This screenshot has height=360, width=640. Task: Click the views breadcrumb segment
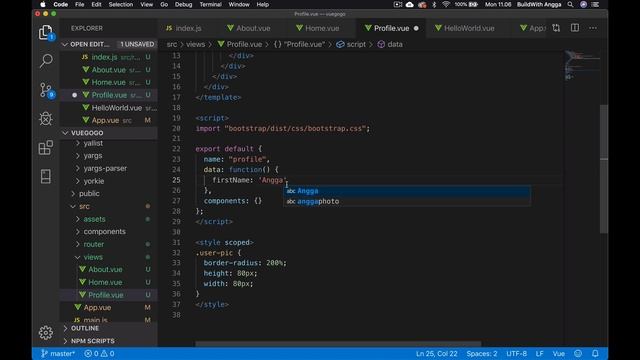pos(196,44)
